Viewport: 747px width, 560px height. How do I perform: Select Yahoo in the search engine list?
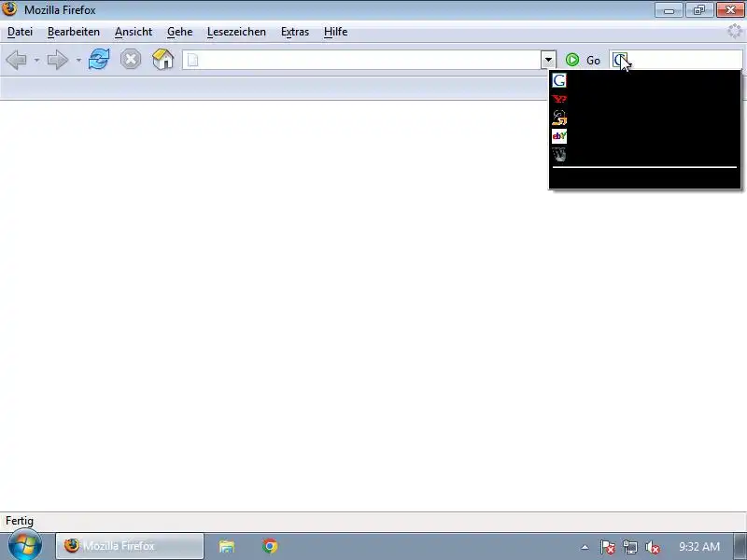[645, 99]
